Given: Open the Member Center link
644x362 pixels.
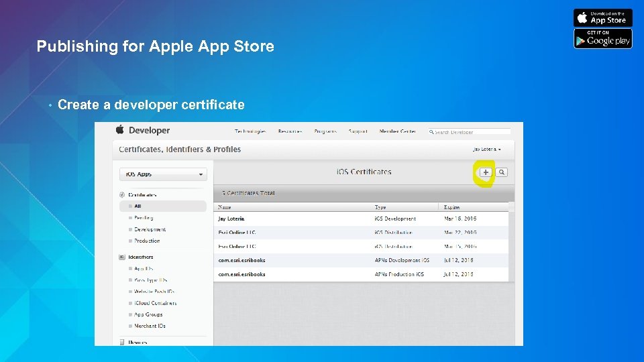Looking at the screenshot, I should (x=398, y=131).
